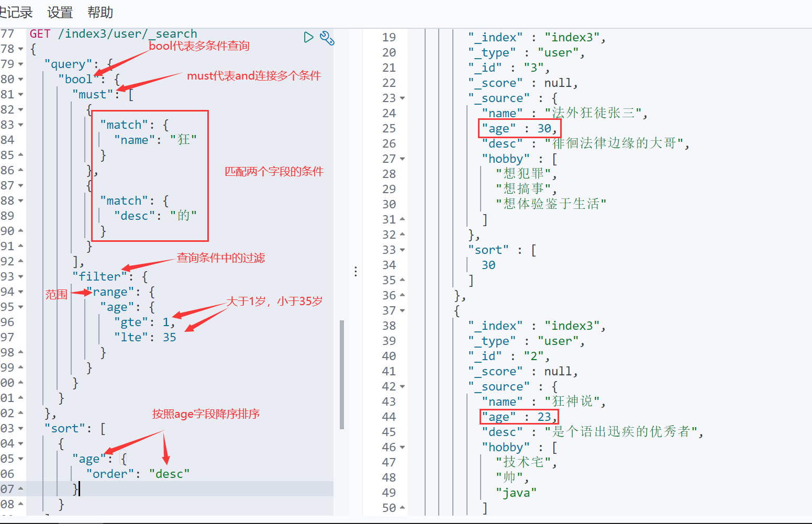This screenshot has height=524, width=812.
Task: Collapse "sort" fold at response line 33
Action: point(402,250)
